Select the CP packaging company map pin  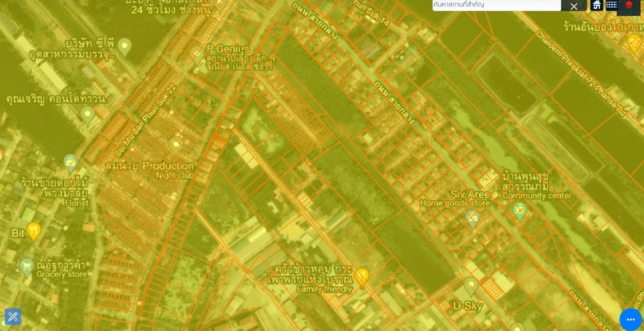coord(124,47)
